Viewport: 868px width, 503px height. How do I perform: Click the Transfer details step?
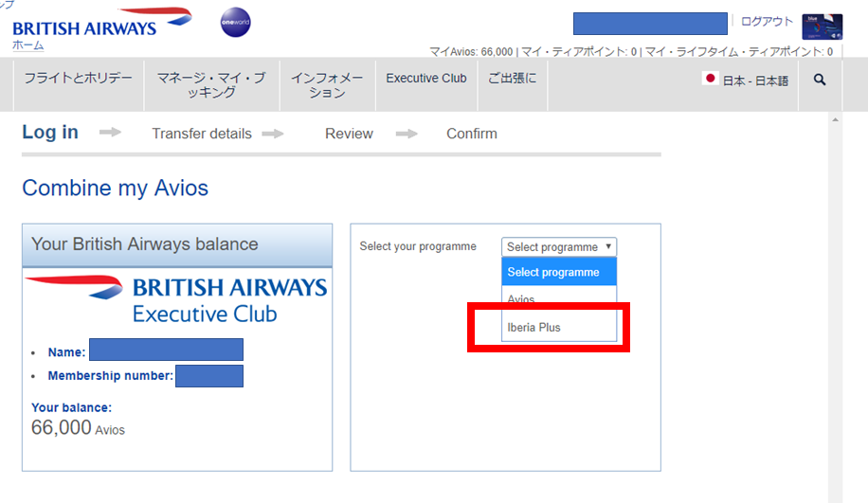(202, 134)
